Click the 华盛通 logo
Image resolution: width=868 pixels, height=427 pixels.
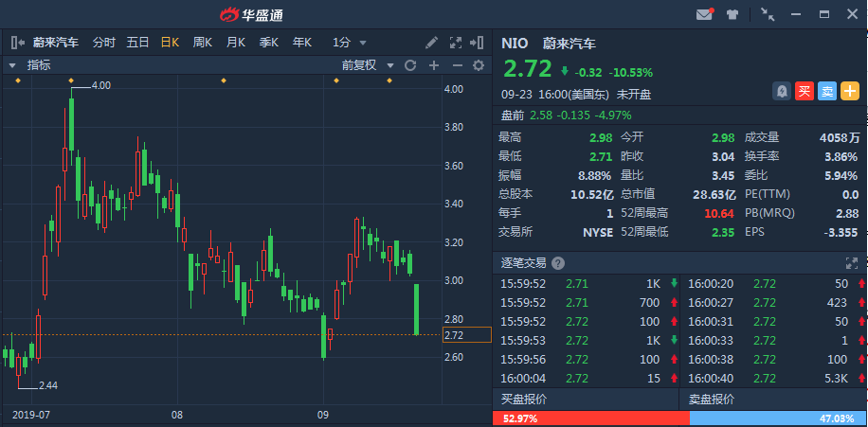[252, 15]
